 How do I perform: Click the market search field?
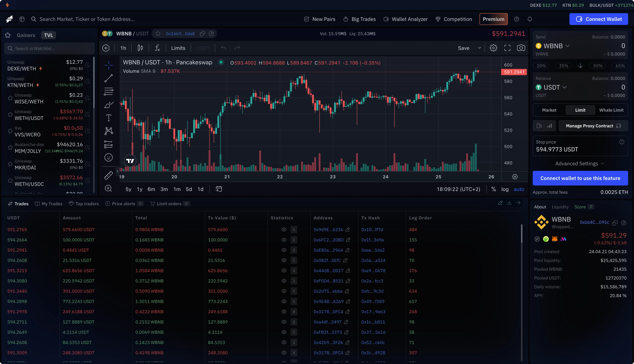87,19
